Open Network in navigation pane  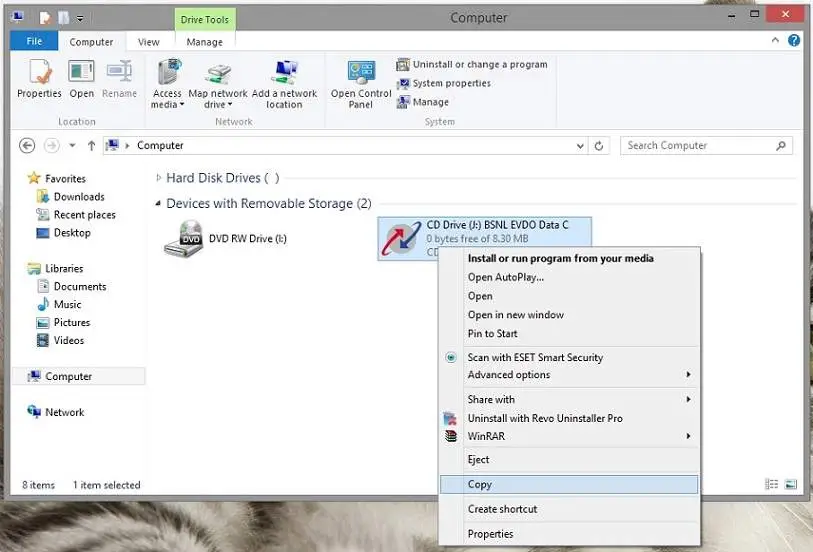click(x=55, y=412)
